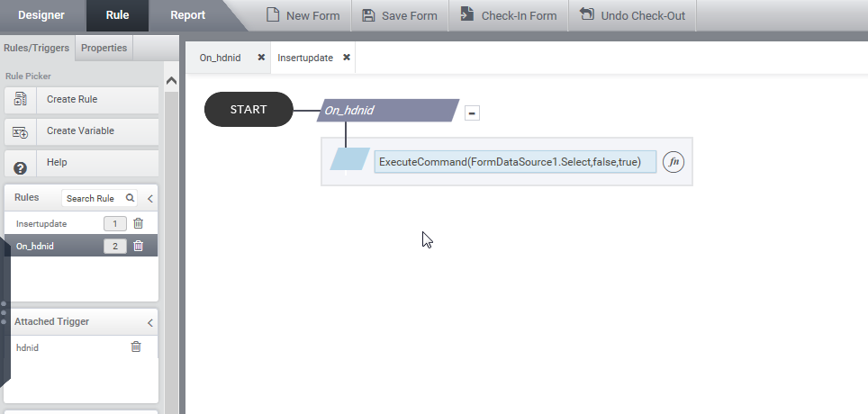This screenshot has width=868, height=414.
Task: Remove the hdnid attached trigger
Action: click(136, 346)
